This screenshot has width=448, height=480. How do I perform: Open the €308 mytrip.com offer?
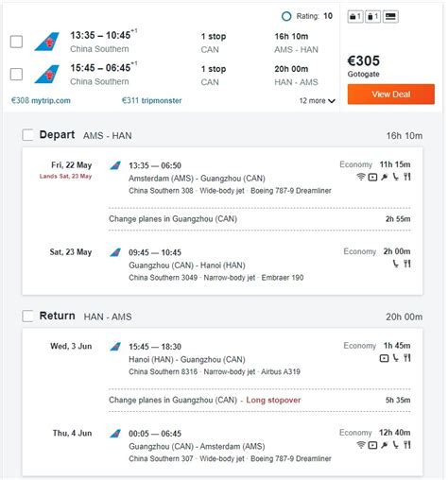(41, 101)
